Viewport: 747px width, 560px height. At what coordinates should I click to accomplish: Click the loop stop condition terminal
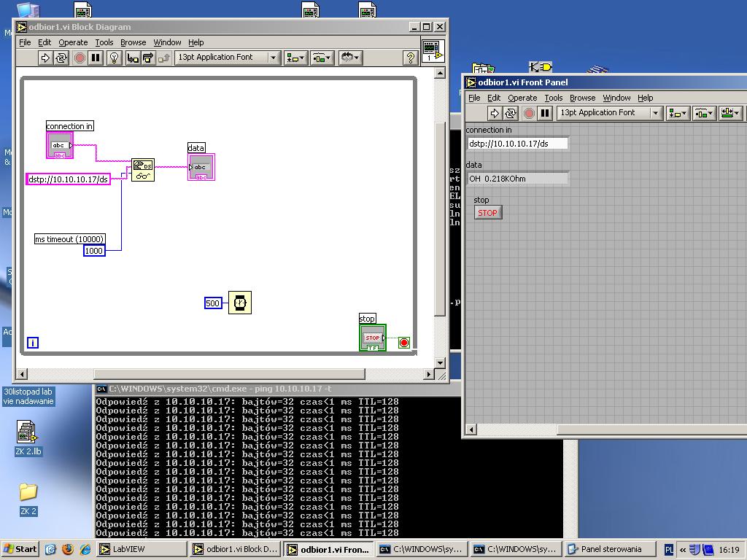[x=404, y=342]
